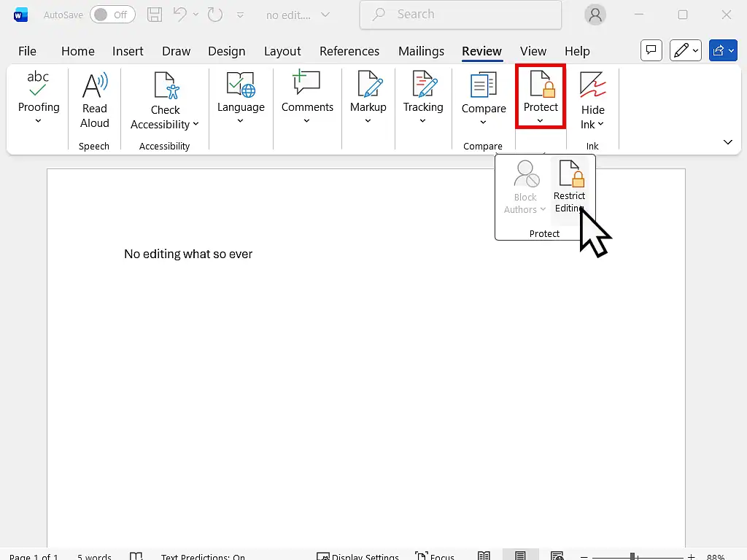
Task: Switch to Focus mode
Action: 436,555
